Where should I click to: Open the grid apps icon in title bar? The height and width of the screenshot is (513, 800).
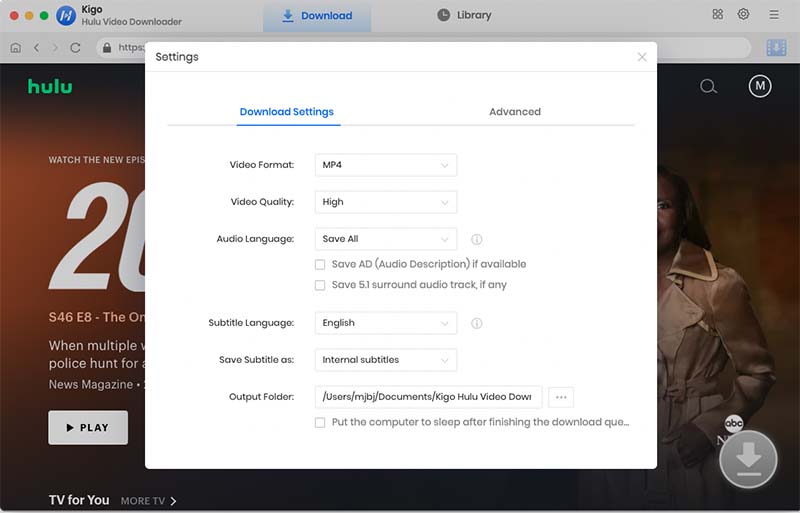pyautogui.click(x=717, y=14)
